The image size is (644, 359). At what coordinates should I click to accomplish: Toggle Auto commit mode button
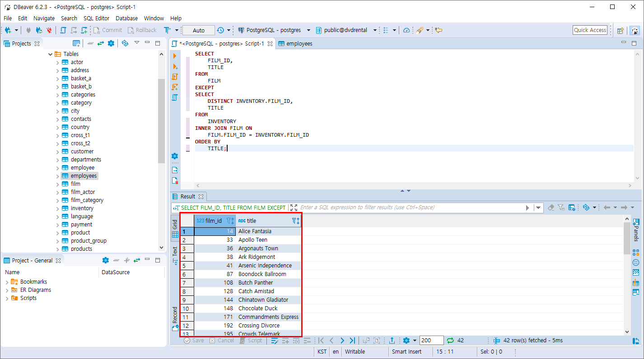[199, 30]
